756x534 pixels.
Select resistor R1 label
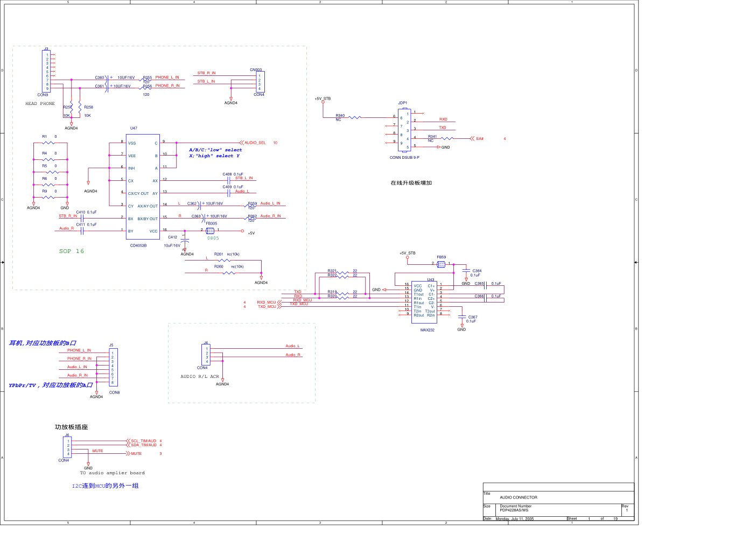click(x=45, y=137)
